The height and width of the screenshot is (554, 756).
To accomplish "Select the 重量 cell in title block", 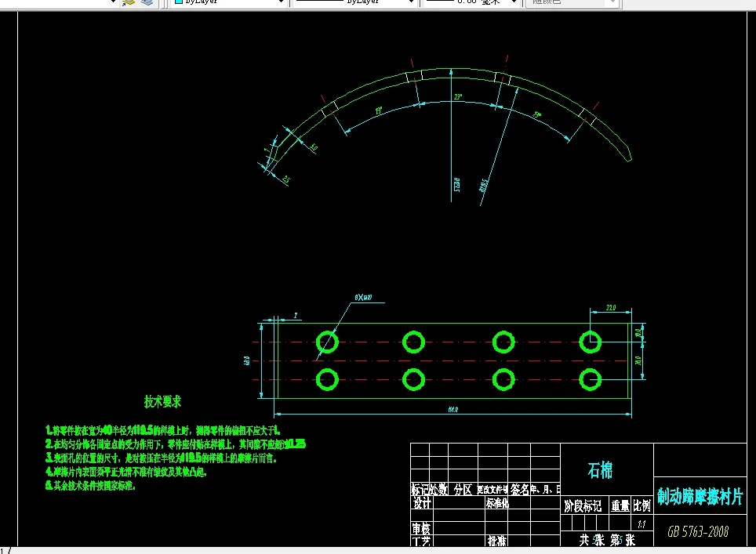I will (620, 506).
